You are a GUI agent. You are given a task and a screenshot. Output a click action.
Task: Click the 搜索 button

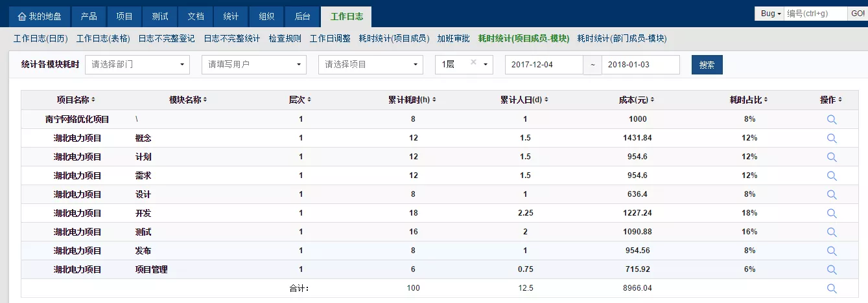pyautogui.click(x=707, y=65)
